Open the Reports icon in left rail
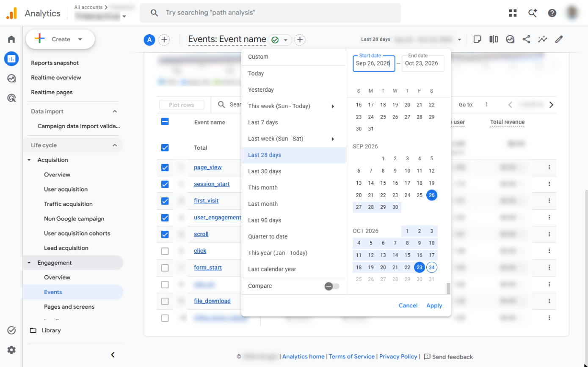588x367 pixels. pos(11,59)
